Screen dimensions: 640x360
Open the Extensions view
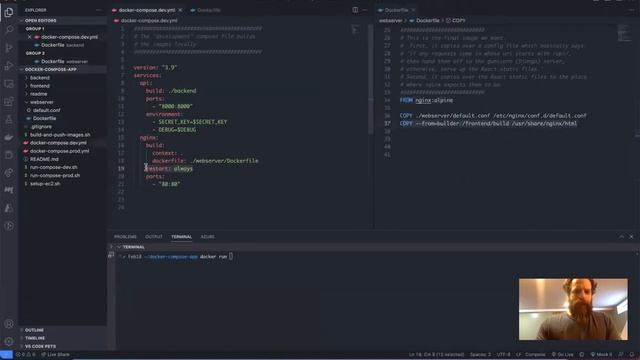click(x=9, y=102)
